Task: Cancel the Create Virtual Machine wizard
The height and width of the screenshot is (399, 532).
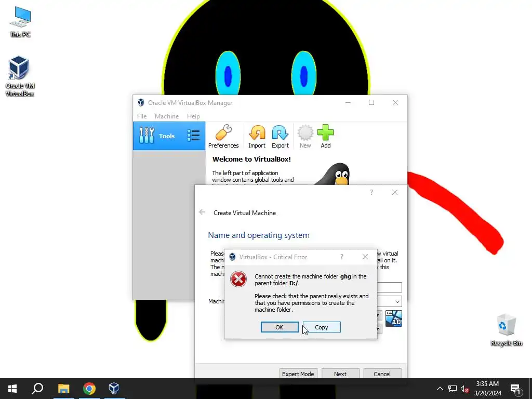Action: point(382,374)
